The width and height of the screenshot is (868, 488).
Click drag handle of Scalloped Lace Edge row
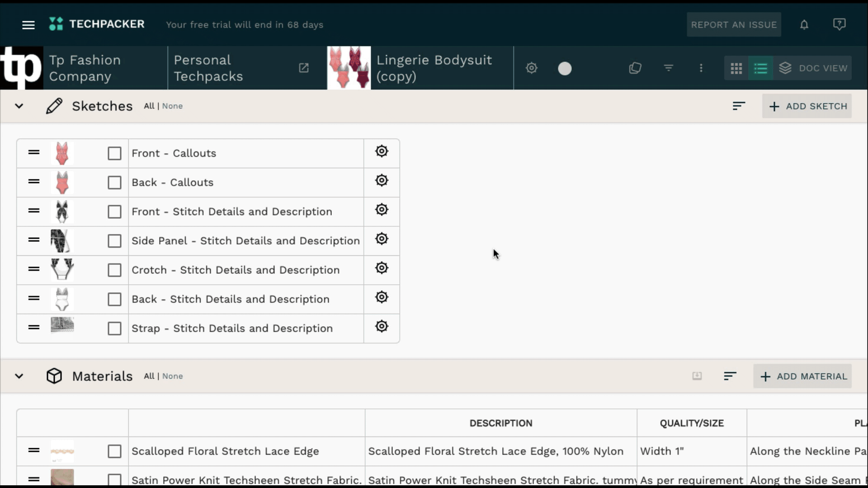click(x=34, y=450)
